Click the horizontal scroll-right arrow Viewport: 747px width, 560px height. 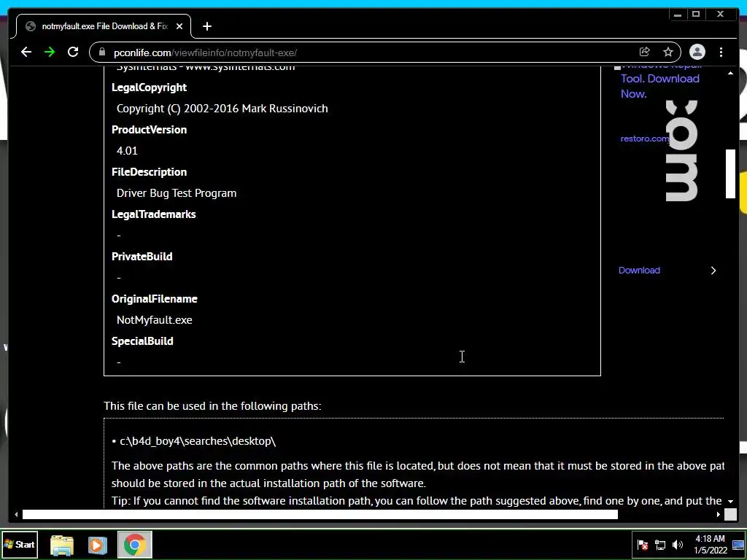[719, 514]
